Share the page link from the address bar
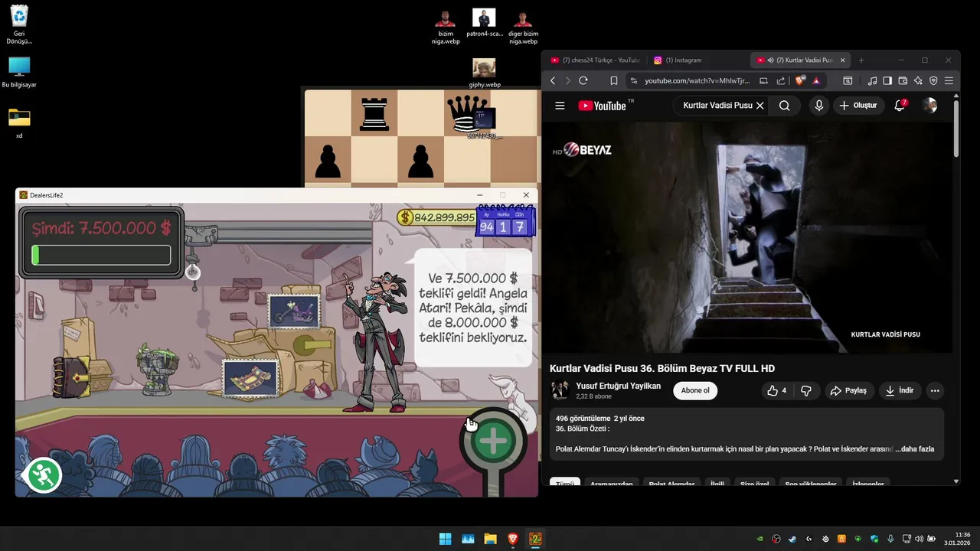The height and width of the screenshot is (551, 980). click(x=781, y=80)
